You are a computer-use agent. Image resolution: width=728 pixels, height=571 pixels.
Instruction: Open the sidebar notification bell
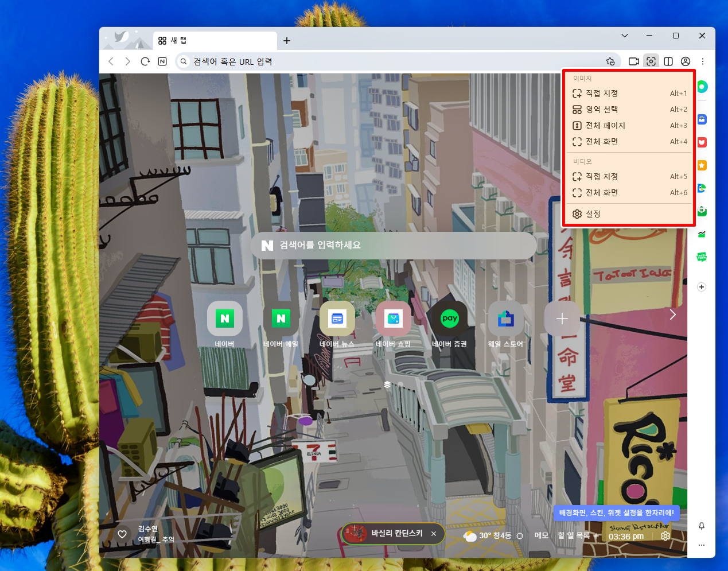pos(702,526)
